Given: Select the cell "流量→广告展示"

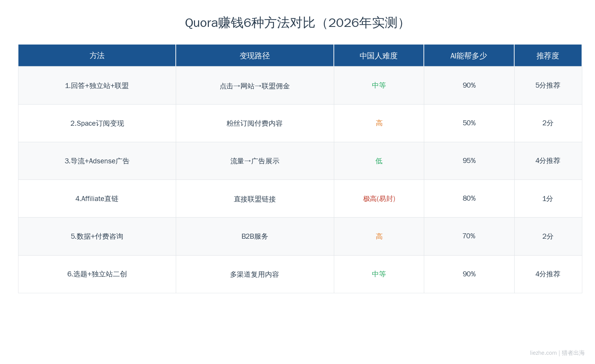Looking at the screenshot, I should click(255, 161).
